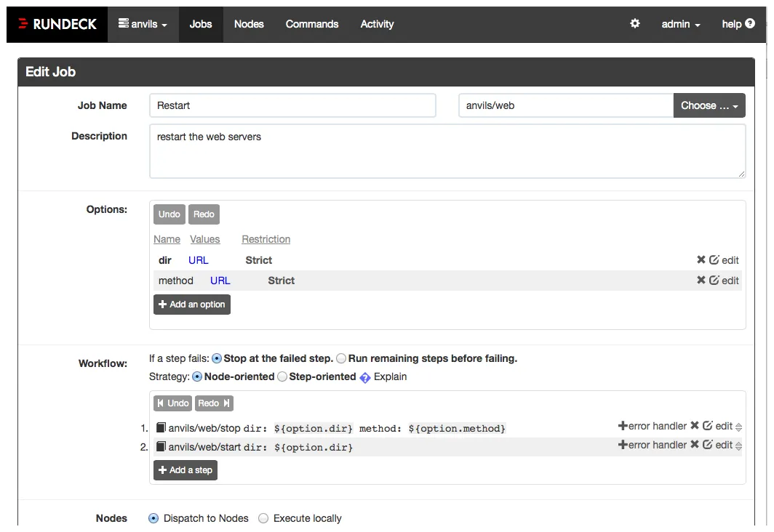This screenshot has width=774, height=532.
Task: Open URL link for method option
Action: point(220,281)
